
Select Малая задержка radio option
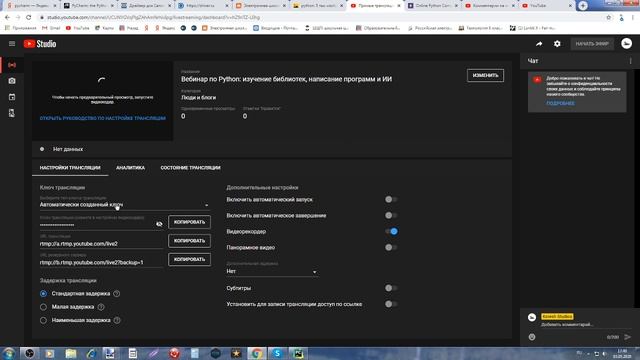43,307
